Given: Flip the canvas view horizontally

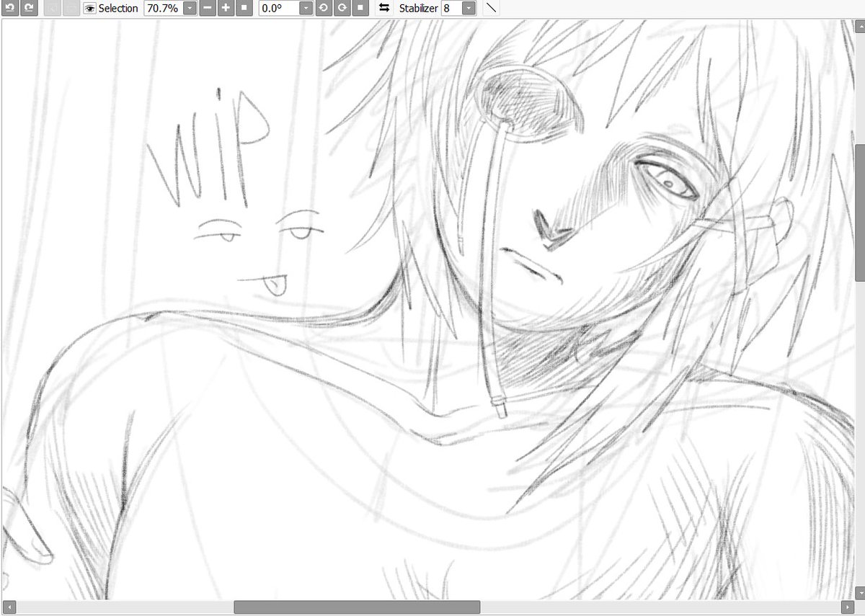Looking at the screenshot, I should coord(384,9).
